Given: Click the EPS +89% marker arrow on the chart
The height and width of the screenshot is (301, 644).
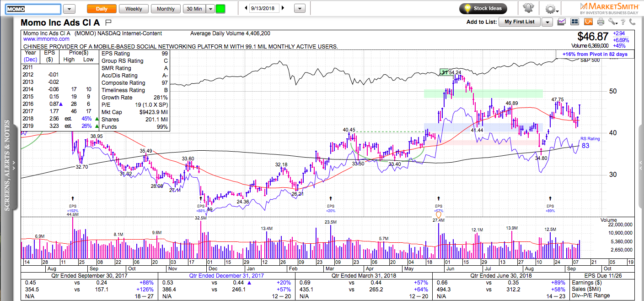Looking at the screenshot, I should coord(550,198).
